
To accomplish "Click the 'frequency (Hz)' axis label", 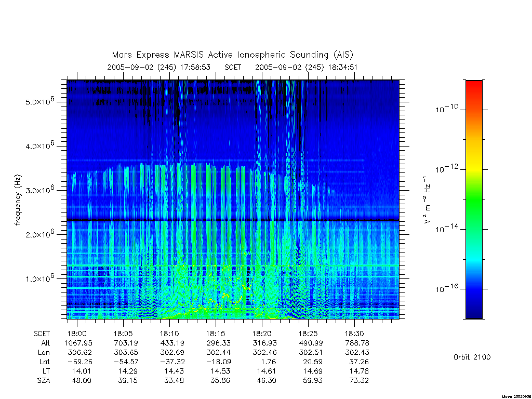I will pos(18,200).
